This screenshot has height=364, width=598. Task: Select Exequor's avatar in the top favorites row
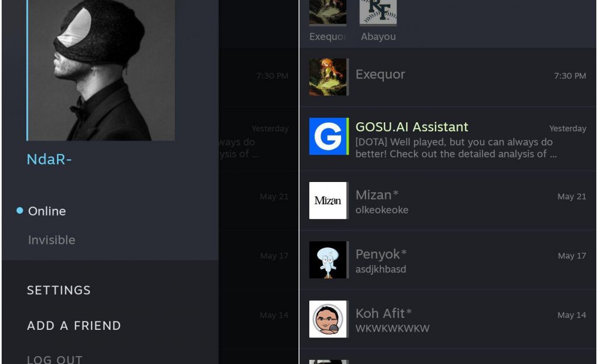[327, 12]
